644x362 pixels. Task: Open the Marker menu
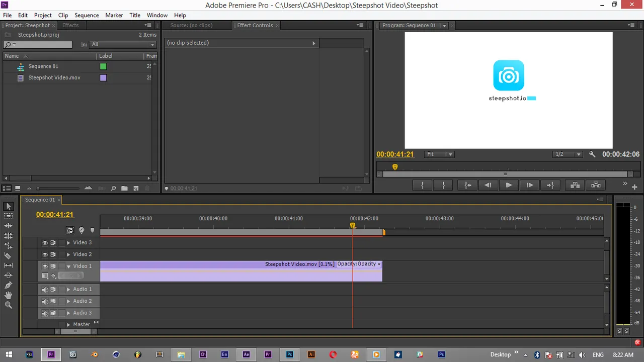[x=114, y=15]
